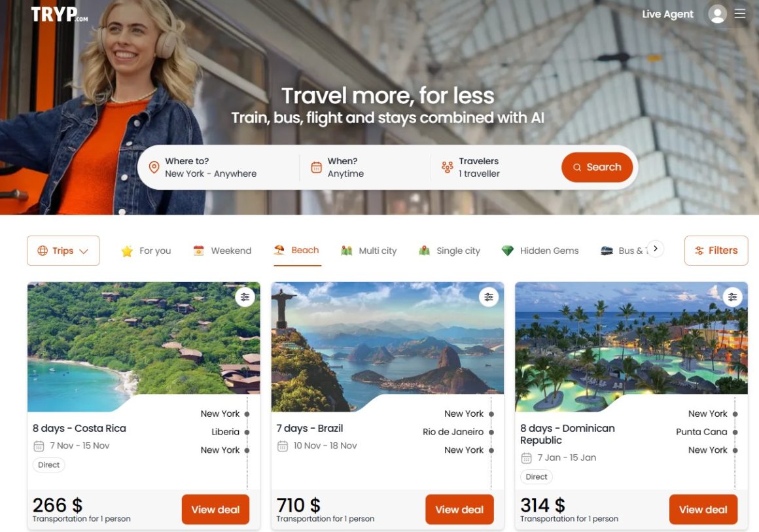Click the calendar icon next to When?
The width and height of the screenshot is (759, 532).
click(x=316, y=168)
